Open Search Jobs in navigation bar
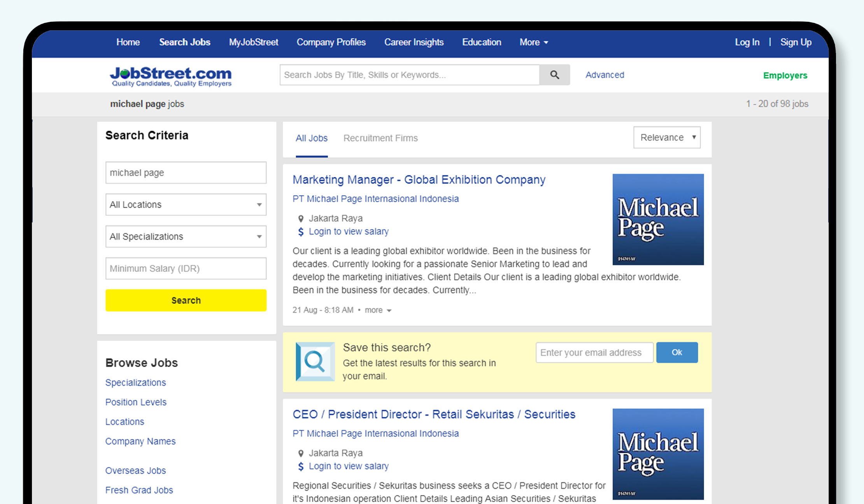The height and width of the screenshot is (504, 864). tap(184, 42)
